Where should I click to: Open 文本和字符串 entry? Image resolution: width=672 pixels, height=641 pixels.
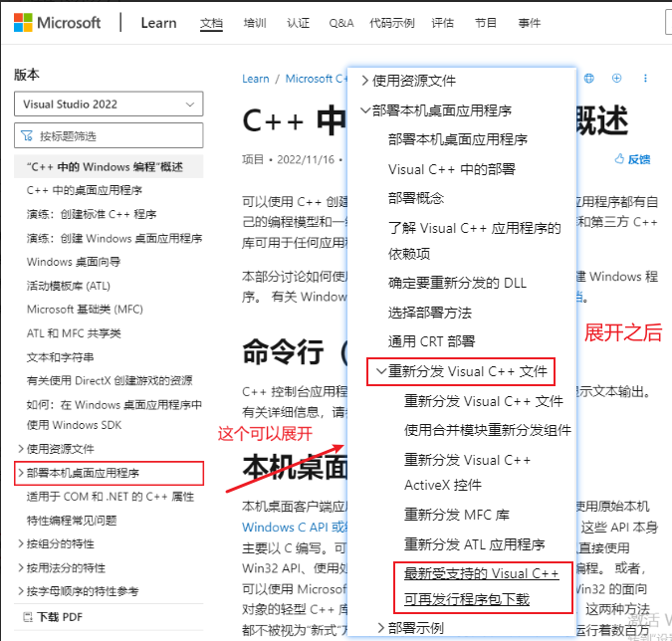[60, 357]
